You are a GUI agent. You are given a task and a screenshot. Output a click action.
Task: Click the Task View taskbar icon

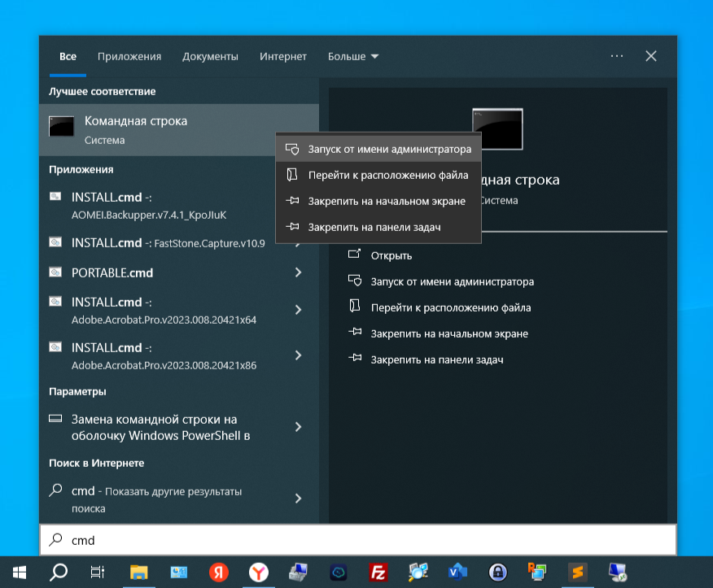click(x=98, y=572)
